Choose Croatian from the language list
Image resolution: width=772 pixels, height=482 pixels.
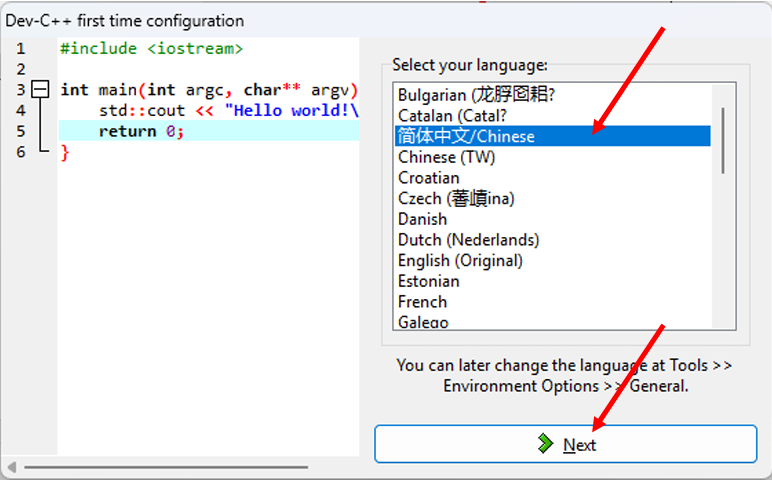(x=552, y=177)
